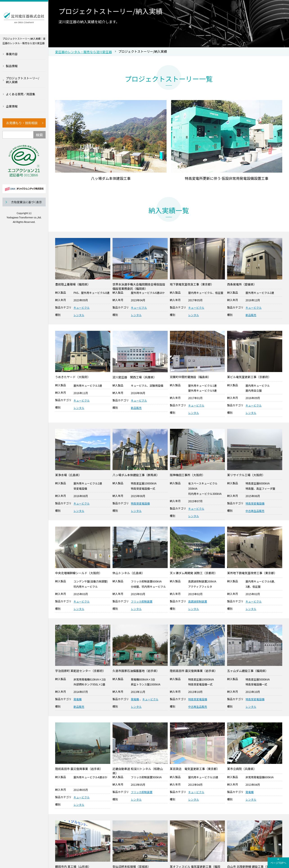289x868 pixels.
Task: Open the 中央北増補幹線シールド thumbnail
Action: click(83, 547)
